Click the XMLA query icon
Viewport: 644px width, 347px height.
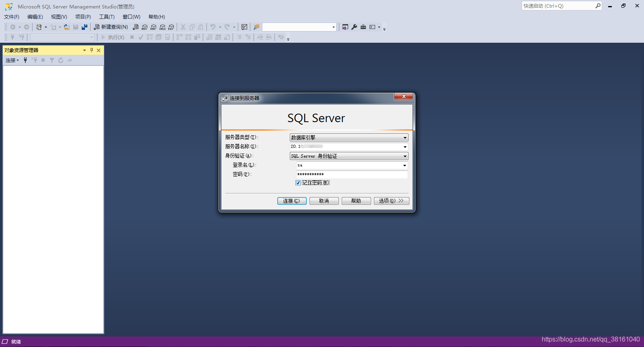click(x=162, y=27)
